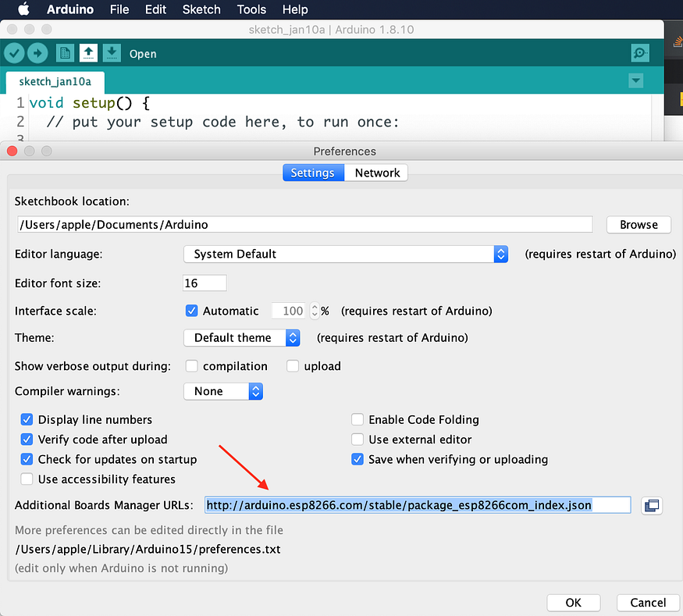Open the Serial Monitor icon
This screenshot has height=616, width=683.
640,53
